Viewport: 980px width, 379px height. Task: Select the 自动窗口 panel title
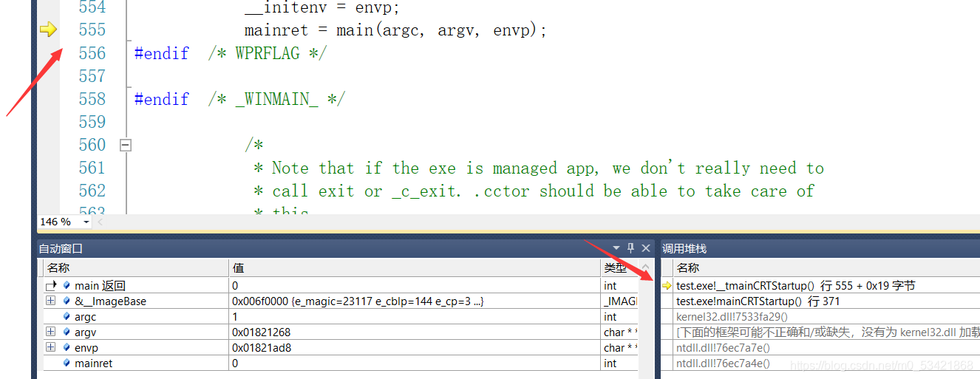(61, 249)
